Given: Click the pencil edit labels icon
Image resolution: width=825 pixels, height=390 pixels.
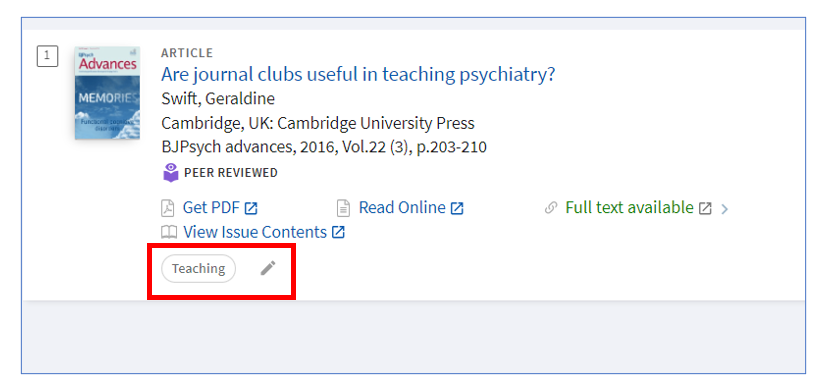Looking at the screenshot, I should pyautogui.click(x=268, y=268).
